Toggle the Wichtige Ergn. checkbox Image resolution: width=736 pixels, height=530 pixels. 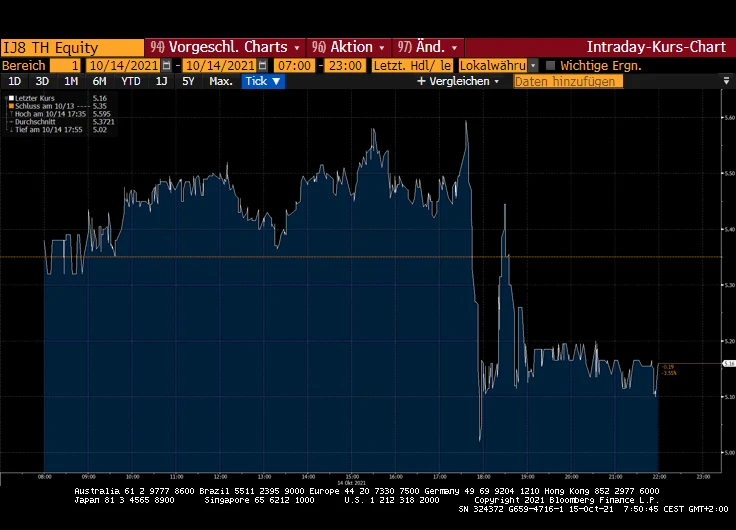[550, 65]
